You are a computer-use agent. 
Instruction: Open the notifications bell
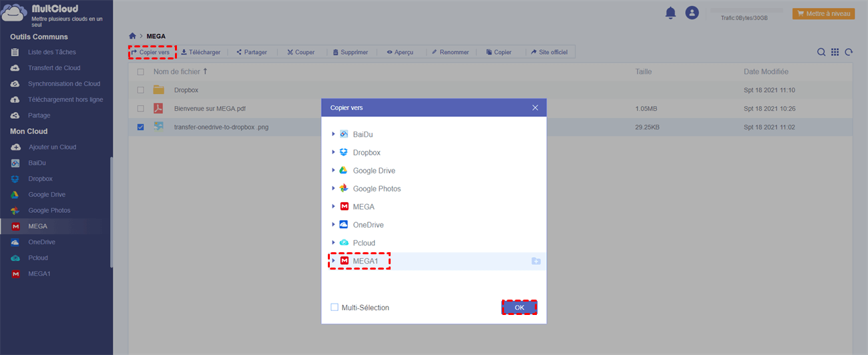click(670, 13)
